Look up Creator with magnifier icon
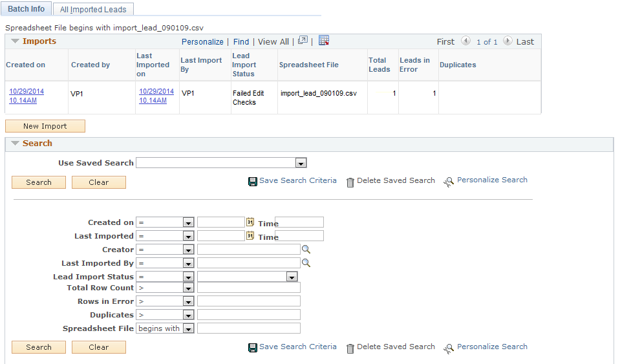This screenshot has width=620, height=364. click(306, 250)
